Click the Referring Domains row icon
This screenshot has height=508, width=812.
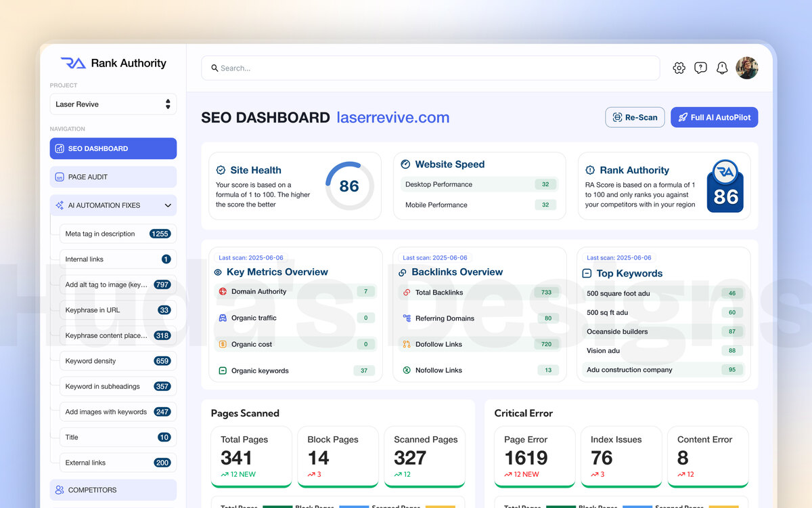coord(407,318)
